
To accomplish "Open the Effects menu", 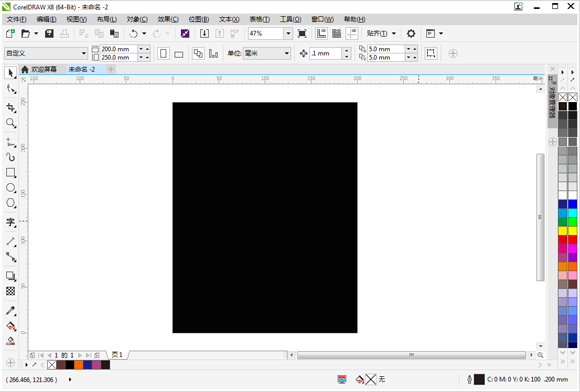I will pos(168,19).
